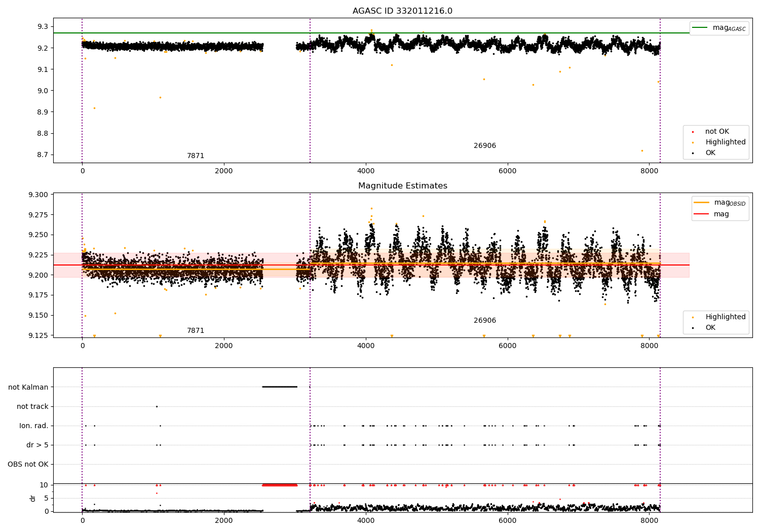Click the "9.200" y-axis tick in middle plot

38,275
